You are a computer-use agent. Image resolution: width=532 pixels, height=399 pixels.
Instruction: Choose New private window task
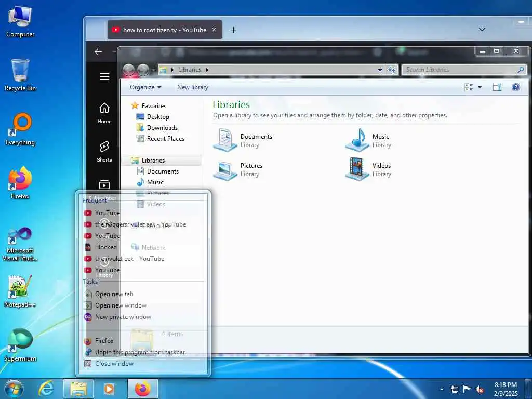(x=144, y=317)
